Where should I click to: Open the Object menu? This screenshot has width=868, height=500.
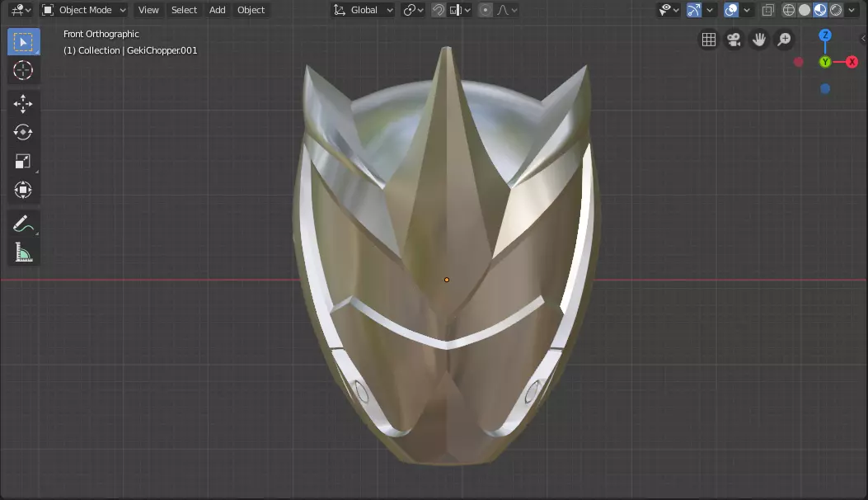point(251,10)
